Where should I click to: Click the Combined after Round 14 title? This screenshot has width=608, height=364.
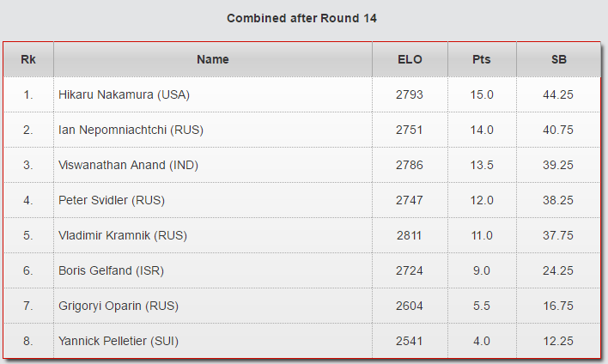pyautogui.click(x=301, y=18)
